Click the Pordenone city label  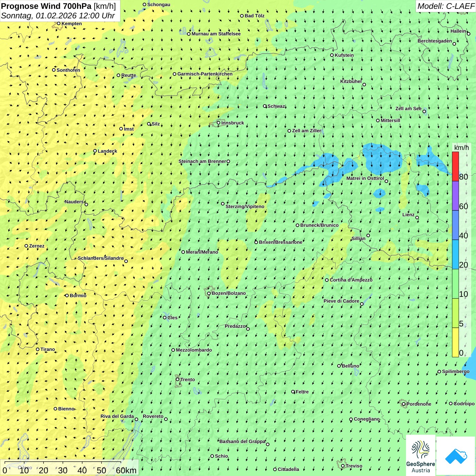coord(419,404)
